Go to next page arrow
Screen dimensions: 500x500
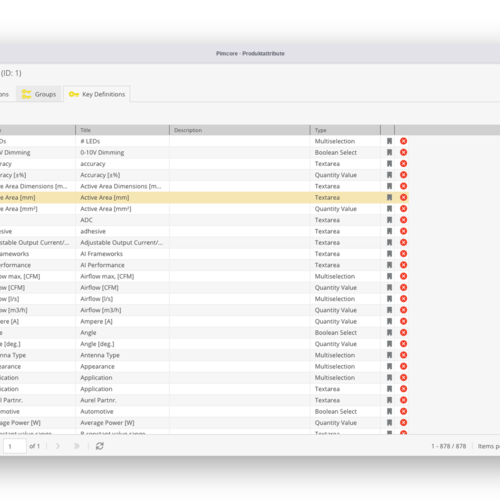pos(58,446)
